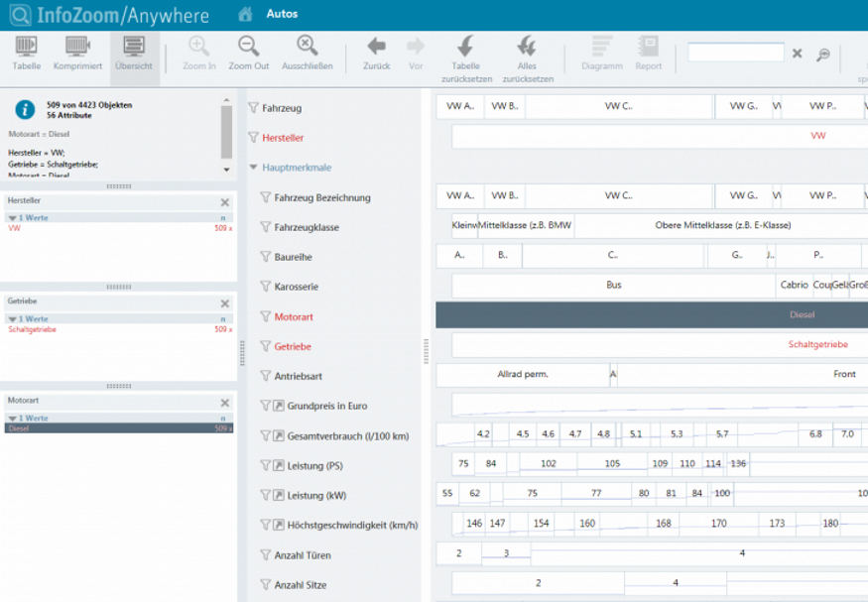Clear the search field with X
Screen dimensions: 868x602
pyautogui.click(x=798, y=54)
